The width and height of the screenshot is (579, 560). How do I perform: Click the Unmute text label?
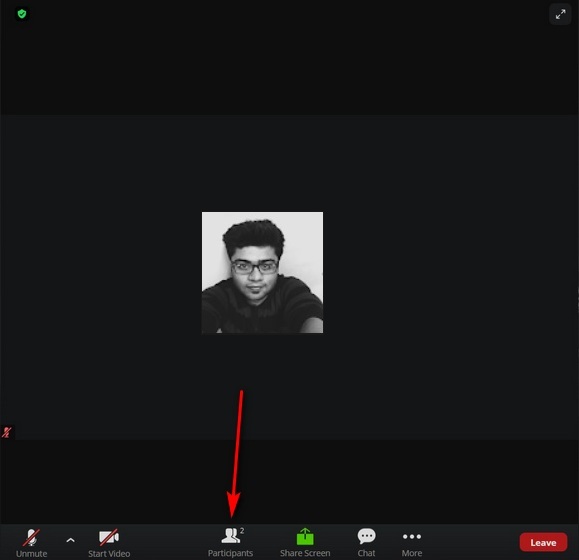(31, 554)
